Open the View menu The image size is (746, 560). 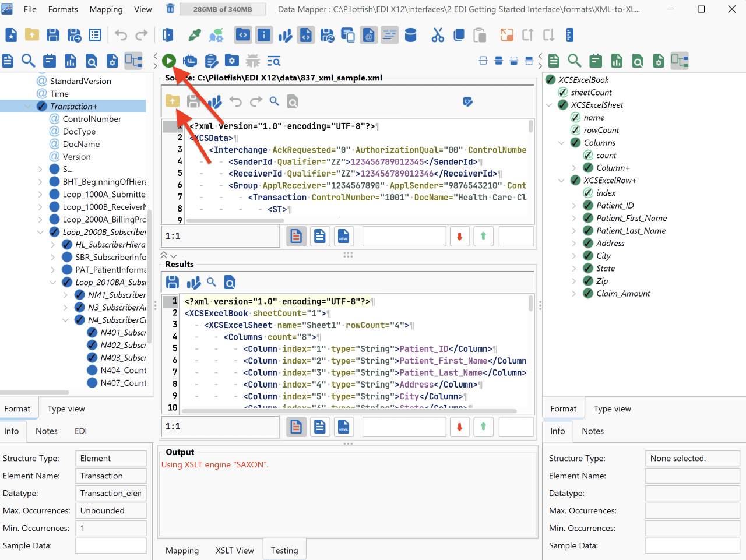[143, 9]
